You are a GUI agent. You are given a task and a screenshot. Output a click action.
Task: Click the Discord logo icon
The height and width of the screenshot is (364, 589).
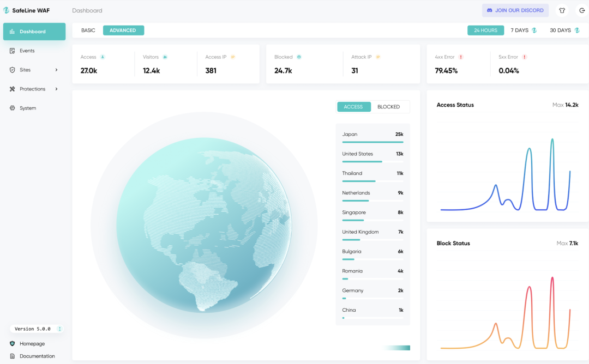click(489, 10)
